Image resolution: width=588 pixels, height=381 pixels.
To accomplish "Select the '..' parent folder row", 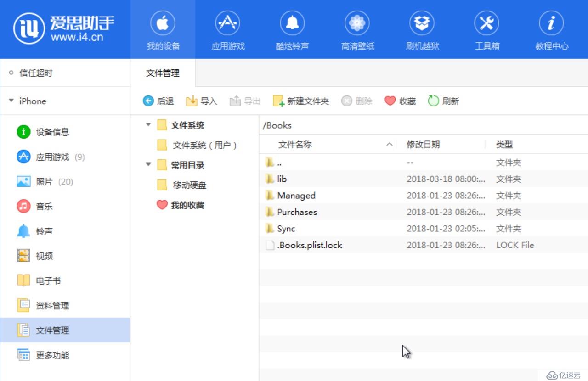I will pyautogui.click(x=424, y=162).
